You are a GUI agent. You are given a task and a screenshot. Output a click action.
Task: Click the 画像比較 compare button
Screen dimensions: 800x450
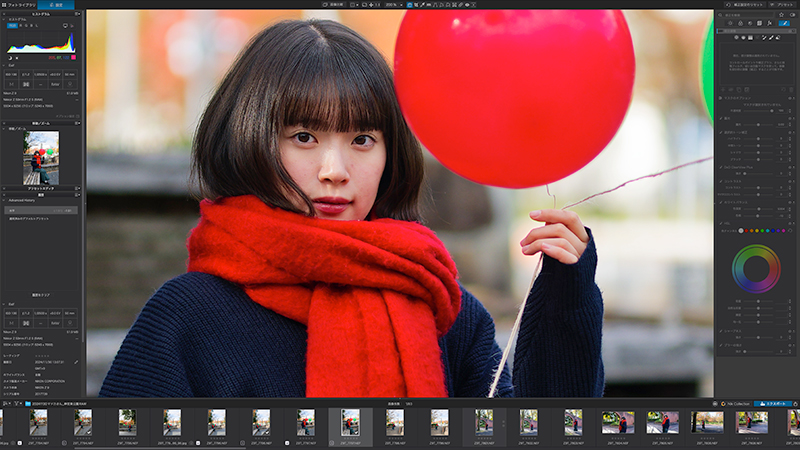[333, 5]
